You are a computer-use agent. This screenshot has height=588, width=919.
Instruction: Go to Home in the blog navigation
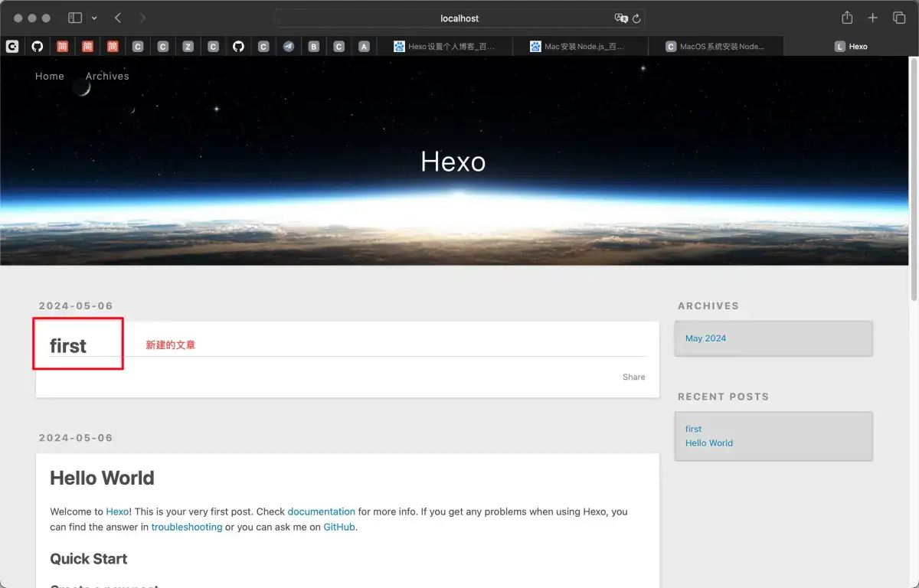pyautogui.click(x=50, y=76)
